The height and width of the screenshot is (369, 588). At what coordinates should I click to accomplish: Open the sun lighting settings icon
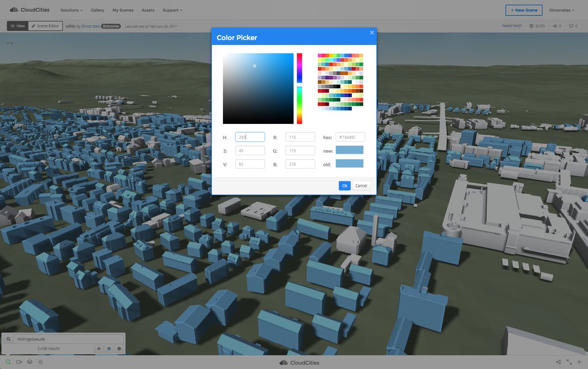pos(41,362)
